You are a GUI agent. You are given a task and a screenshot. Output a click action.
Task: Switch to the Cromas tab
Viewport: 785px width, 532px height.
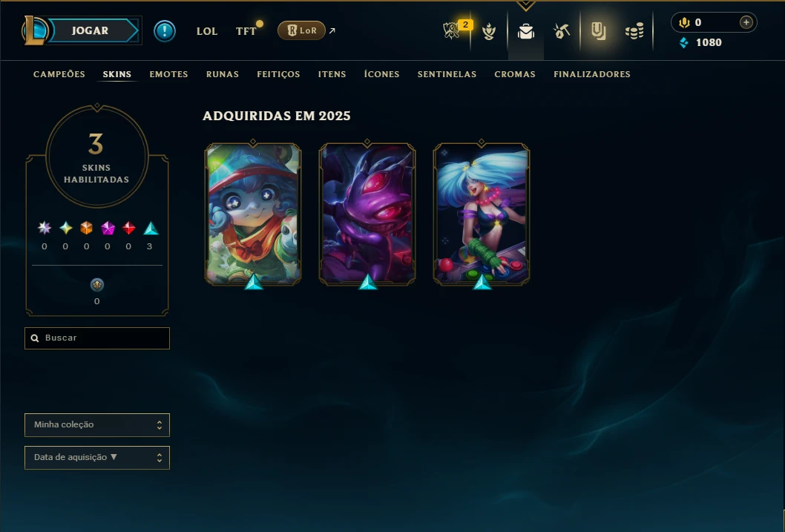tap(515, 74)
